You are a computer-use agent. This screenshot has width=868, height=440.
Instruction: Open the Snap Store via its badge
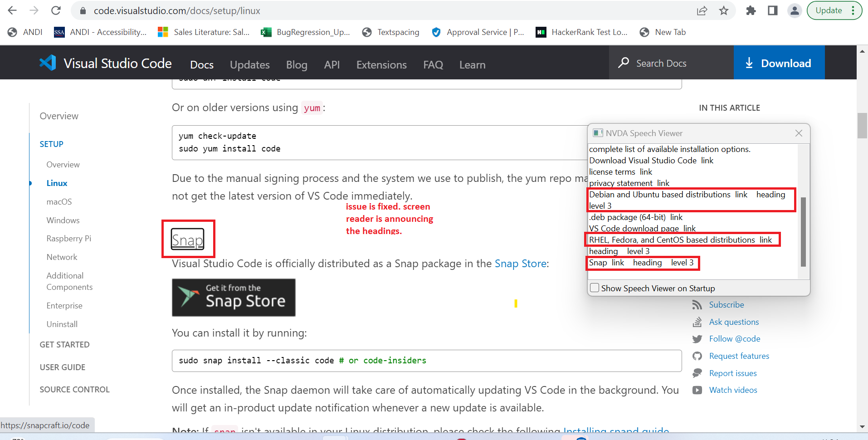coord(233,297)
